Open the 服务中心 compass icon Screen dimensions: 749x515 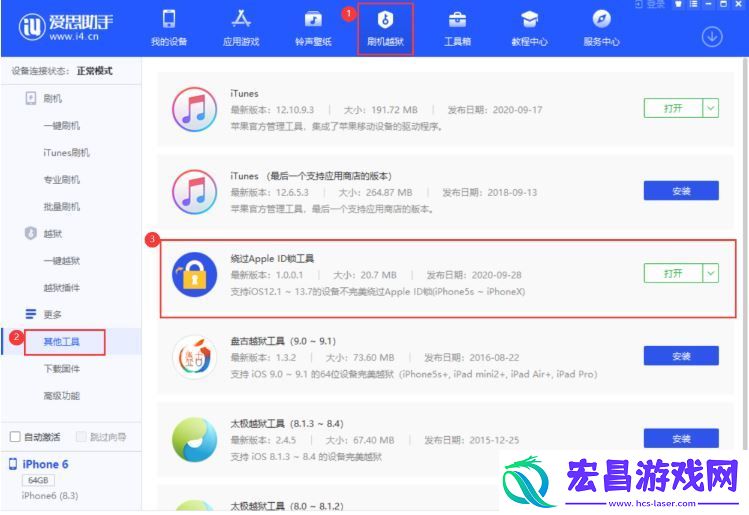(601, 20)
